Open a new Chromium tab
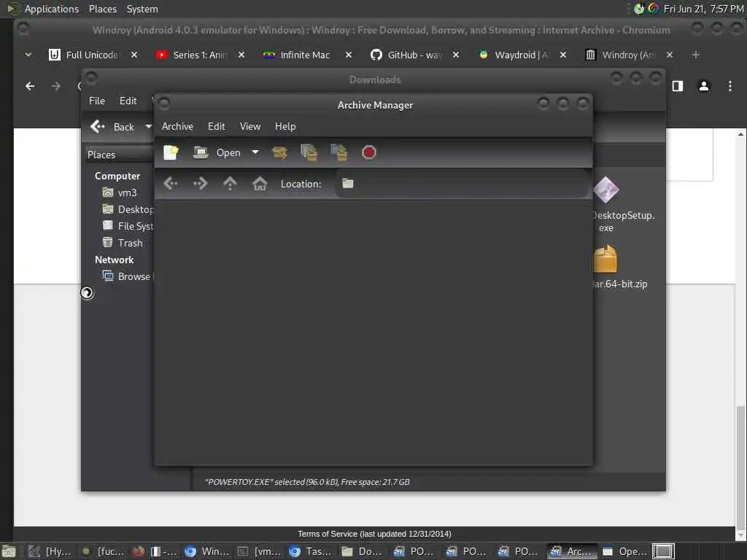Image resolution: width=747 pixels, height=560 pixels. point(695,55)
